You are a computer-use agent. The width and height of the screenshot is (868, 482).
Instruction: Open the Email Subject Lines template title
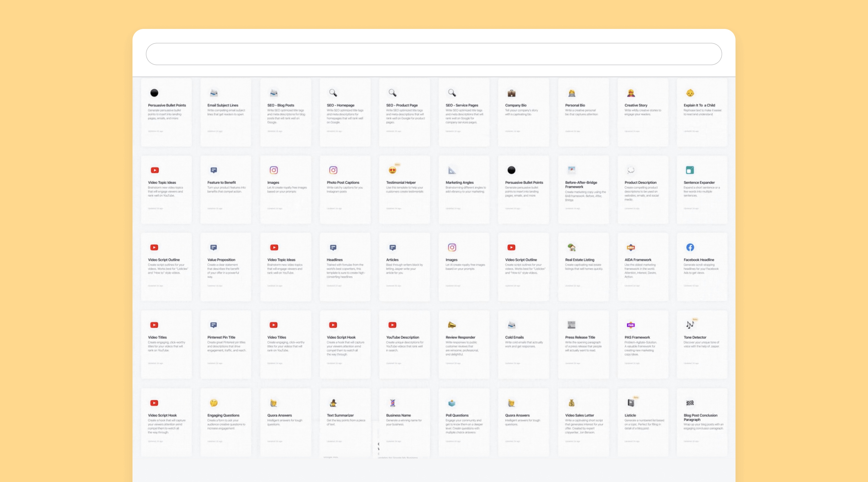(223, 105)
